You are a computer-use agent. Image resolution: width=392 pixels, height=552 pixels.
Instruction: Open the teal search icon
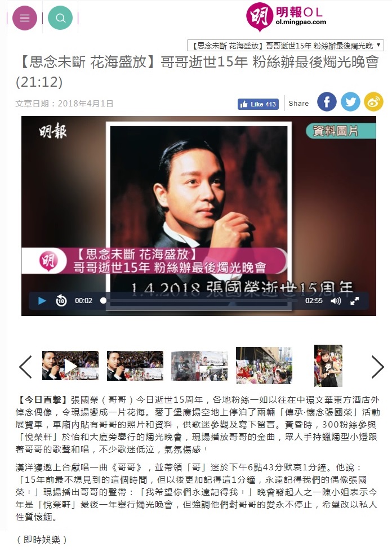(x=60, y=18)
